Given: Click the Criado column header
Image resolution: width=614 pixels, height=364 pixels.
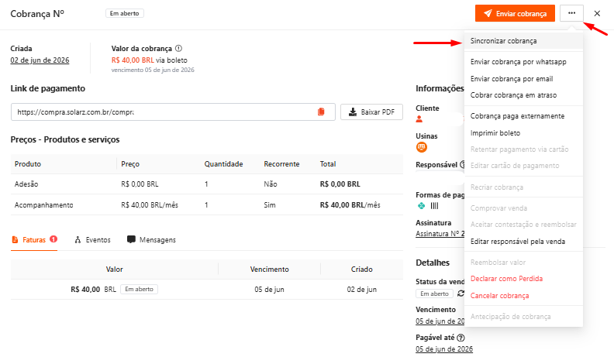Looking at the screenshot, I should point(362,270).
